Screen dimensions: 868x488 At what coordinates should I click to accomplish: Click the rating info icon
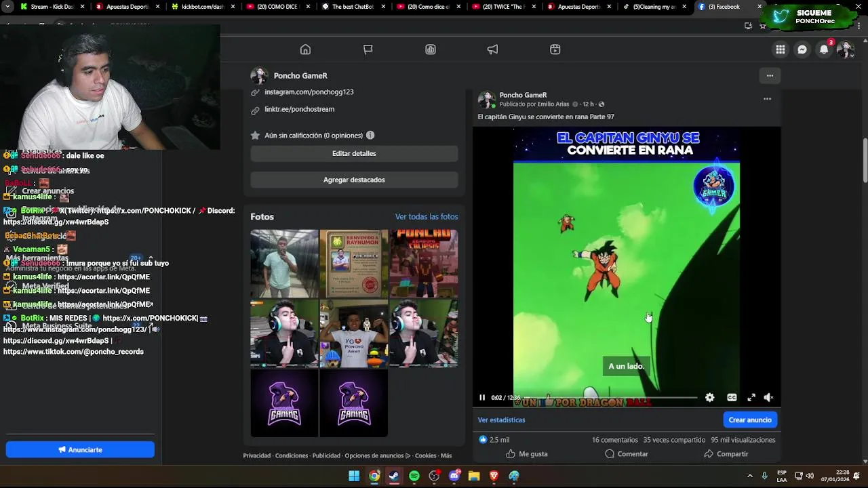pyautogui.click(x=370, y=136)
